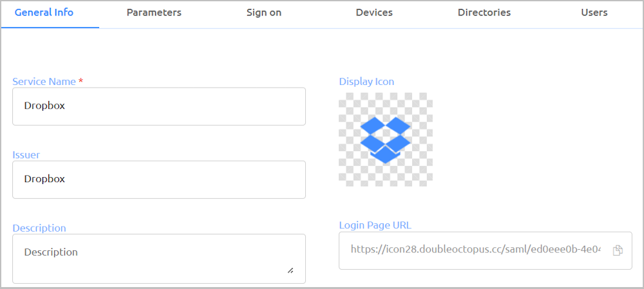Focus the Service Name input field
The width and height of the screenshot is (644, 289).
click(159, 106)
